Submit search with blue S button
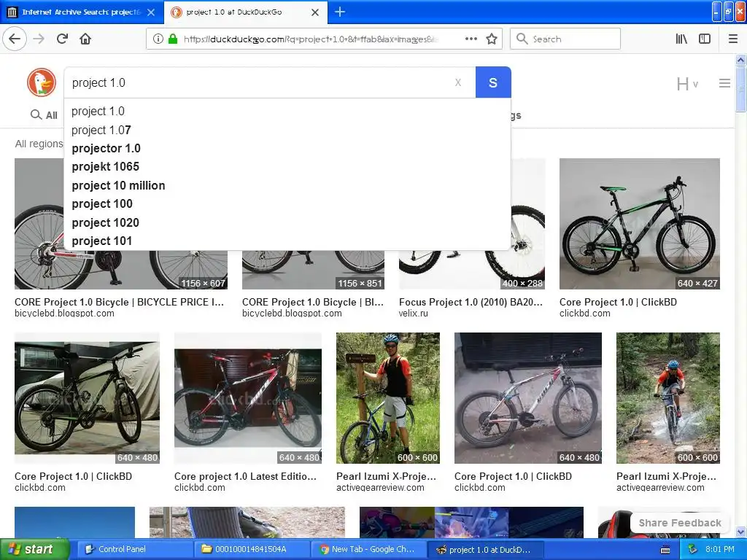 tap(493, 82)
